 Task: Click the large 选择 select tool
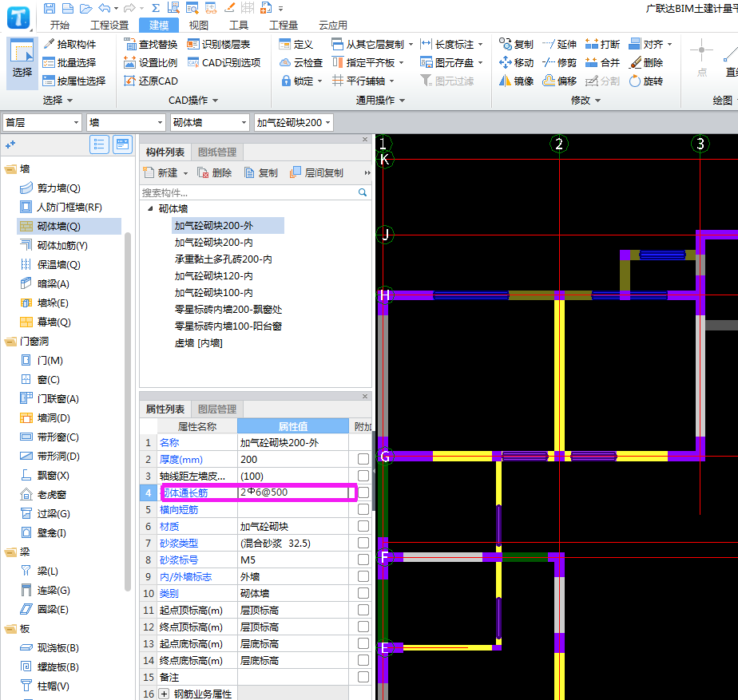[x=22, y=63]
